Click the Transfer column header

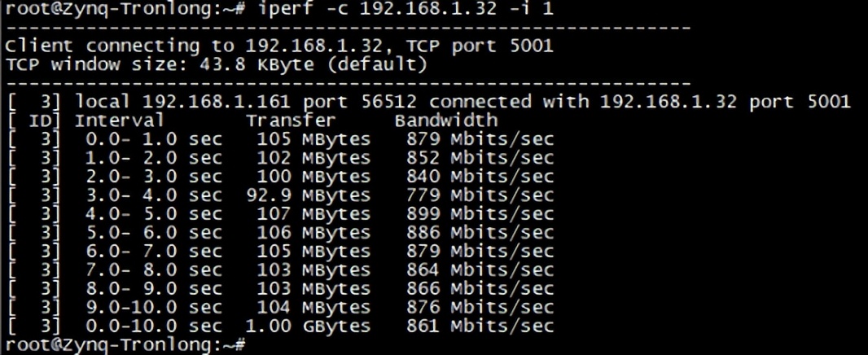[291, 121]
